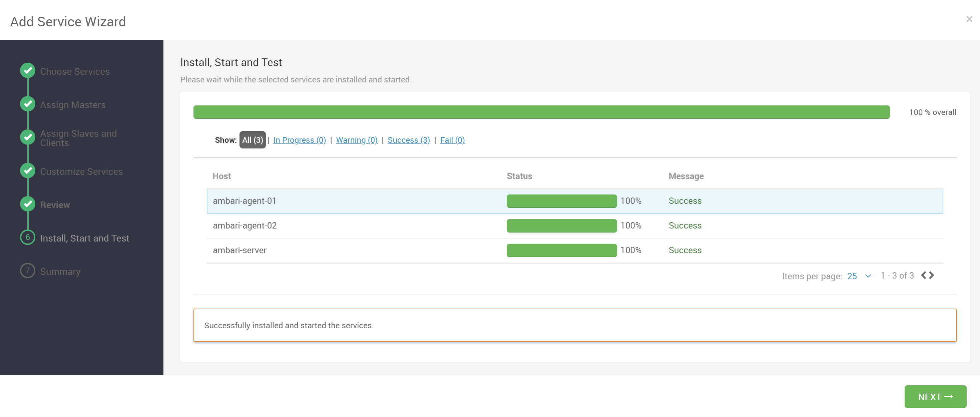Image resolution: width=980 pixels, height=417 pixels.
Task: Filter hosts by Fail (0)
Action: pyautogui.click(x=452, y=140)
